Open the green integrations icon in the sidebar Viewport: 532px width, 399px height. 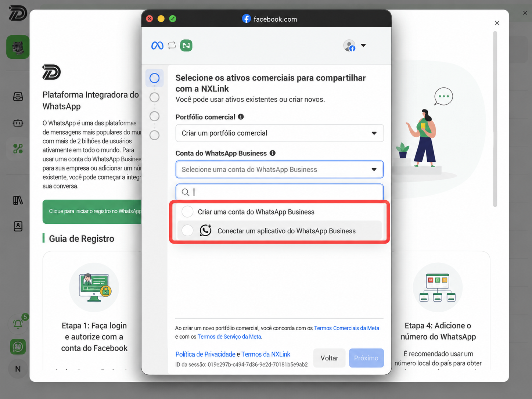[x=18, y=148]
